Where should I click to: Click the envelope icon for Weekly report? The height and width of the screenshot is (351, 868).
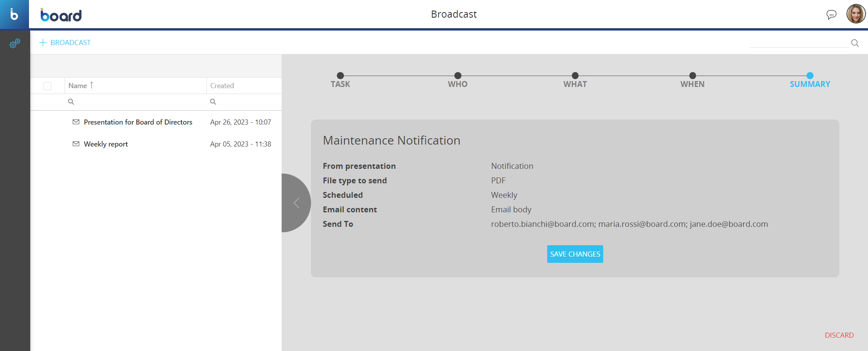76,144
